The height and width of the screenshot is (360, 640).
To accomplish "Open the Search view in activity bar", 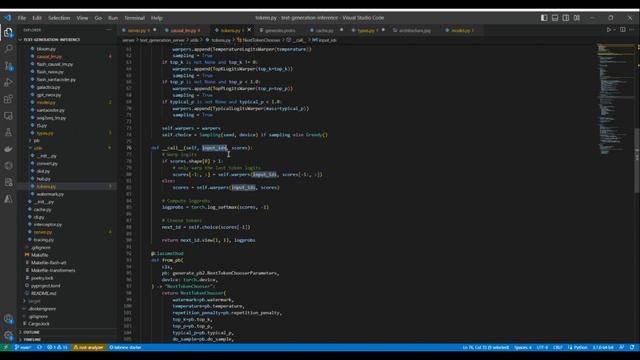I will (8, 49).
